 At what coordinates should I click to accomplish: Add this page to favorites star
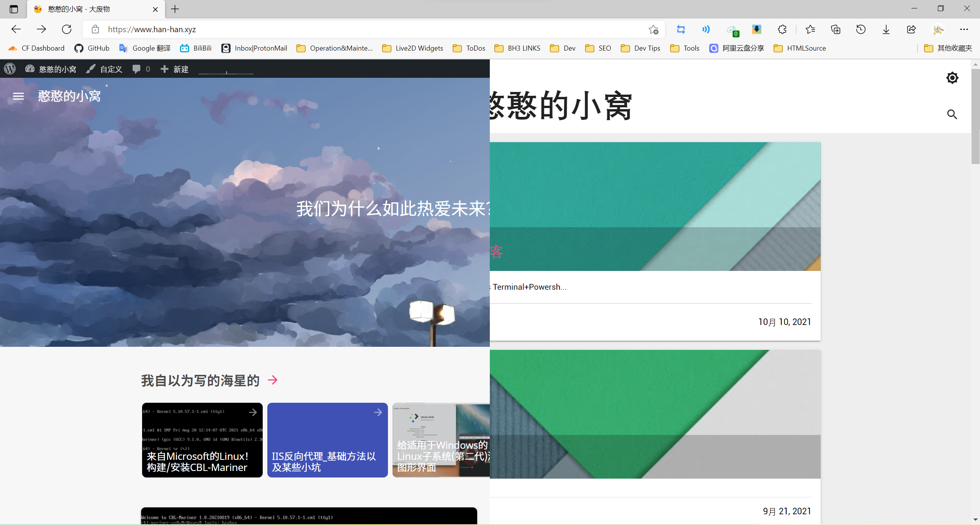(653, 30)
